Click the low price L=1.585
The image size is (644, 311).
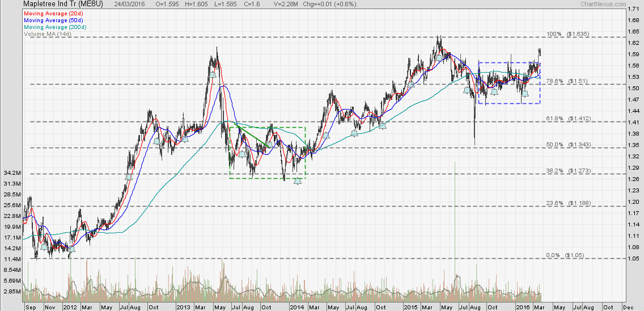pos(226,4)
